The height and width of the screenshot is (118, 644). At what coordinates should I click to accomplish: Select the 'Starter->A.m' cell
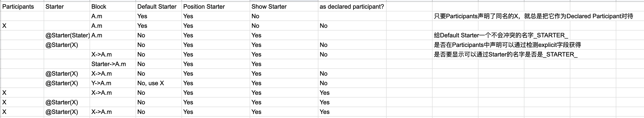(x=108, y=64)
